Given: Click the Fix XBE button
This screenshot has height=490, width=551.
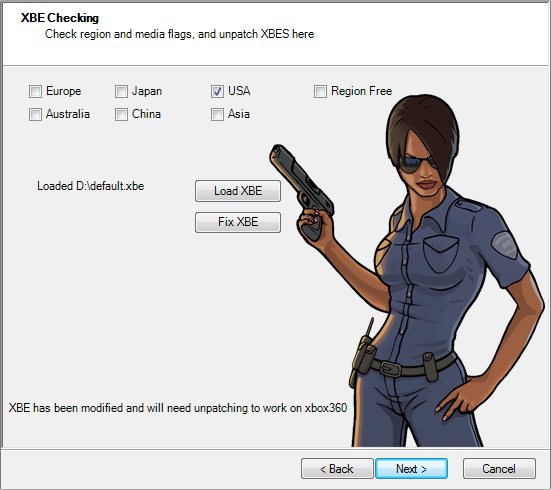Looking at the screenshot, I should click(x=238, y=222).
